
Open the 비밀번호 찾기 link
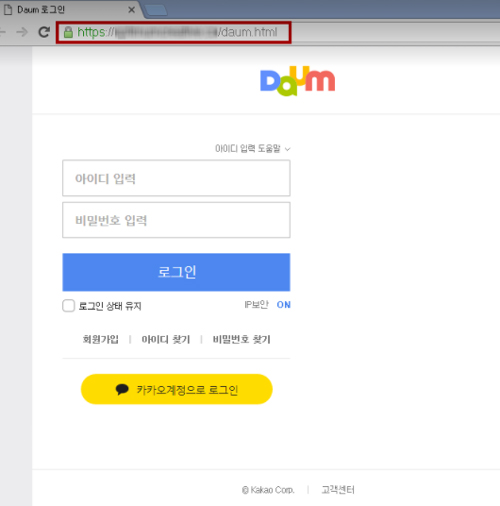[241, 339]
